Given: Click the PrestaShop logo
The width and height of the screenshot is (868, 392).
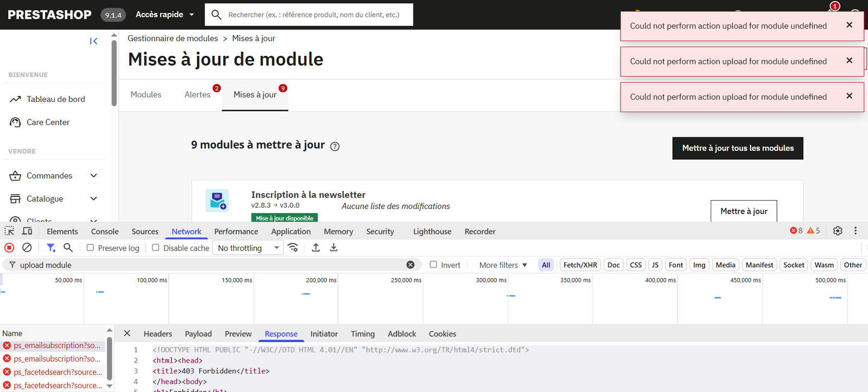Looking at the screenshot, I should pyautogui.click(x=49, y=15).
